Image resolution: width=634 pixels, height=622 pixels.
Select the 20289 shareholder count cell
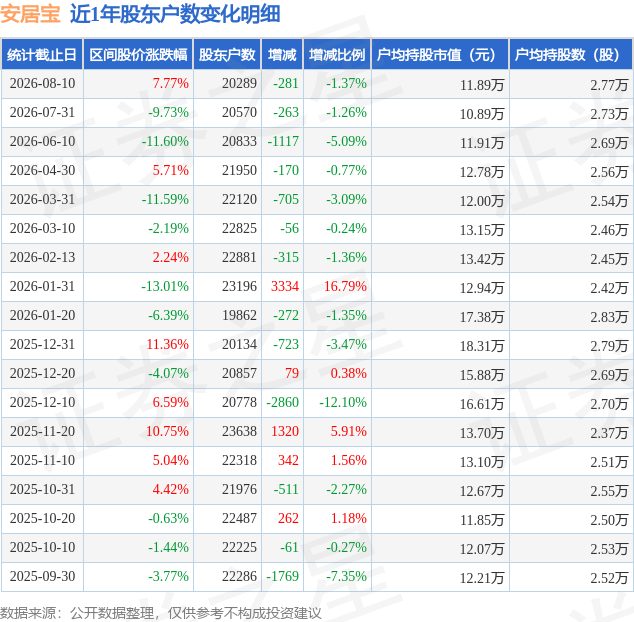tap(239, 84)
